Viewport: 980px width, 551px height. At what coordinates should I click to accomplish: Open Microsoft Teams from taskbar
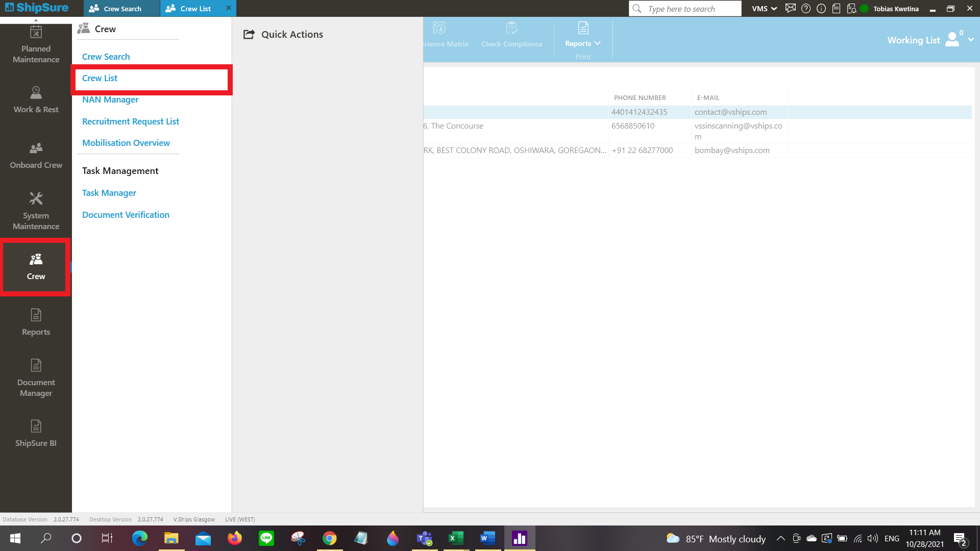424,538
